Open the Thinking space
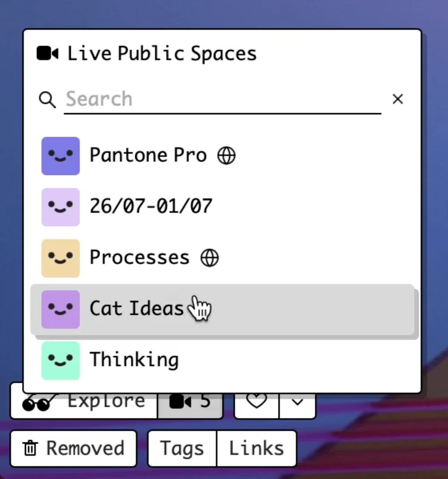This screenshot has height=479, width=448. click(x=134, y=360)
